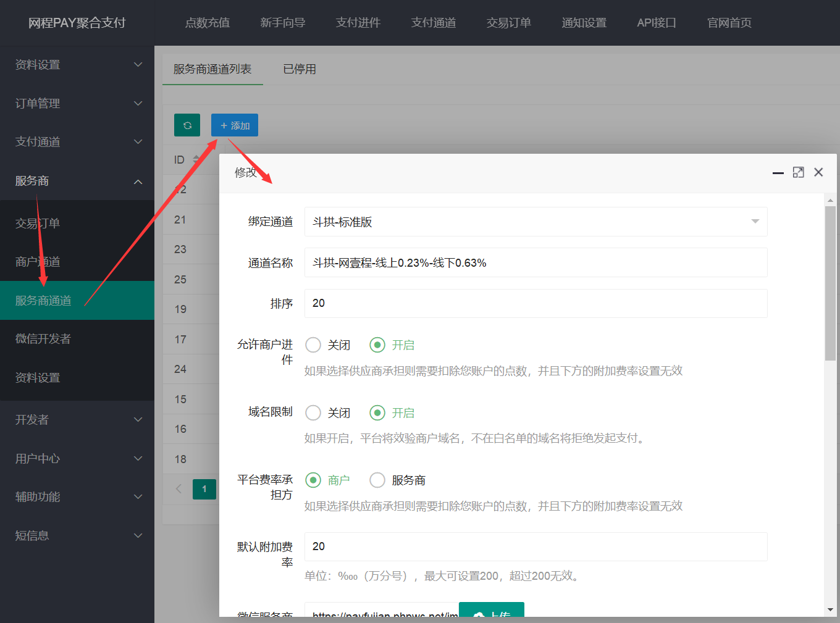The image size is (840, 623).
Task: Select 关闭 for 允许商户进件
Action: click(x=314, y=345)
